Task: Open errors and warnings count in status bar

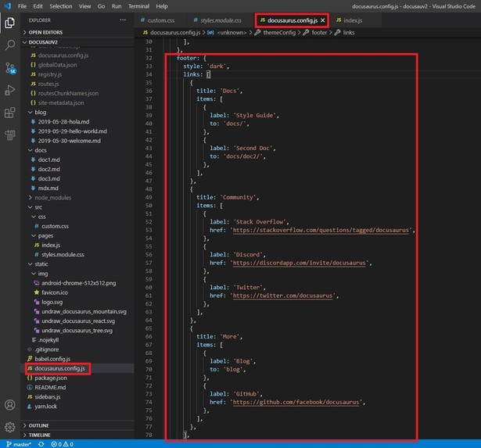Action: coord(63,444)
